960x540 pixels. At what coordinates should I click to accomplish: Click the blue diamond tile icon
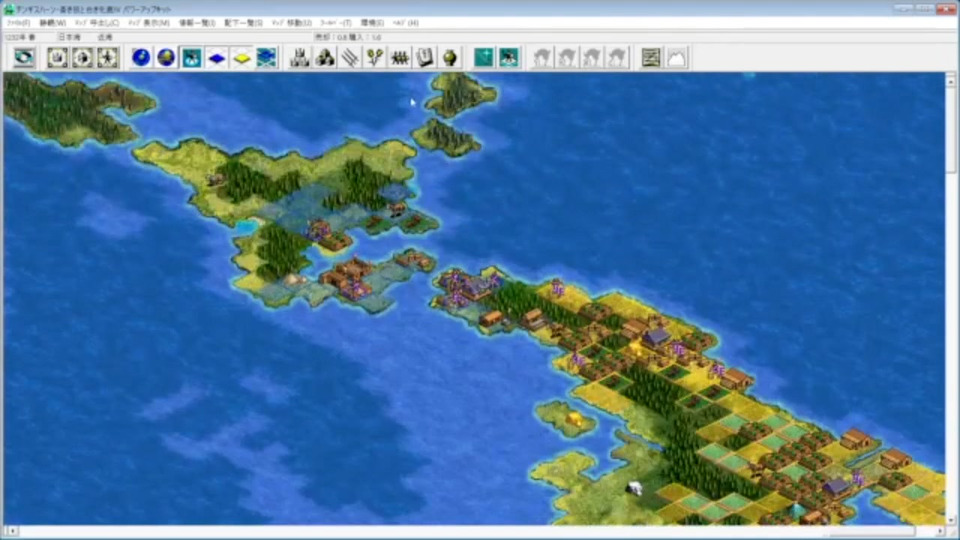click(217, 58)
